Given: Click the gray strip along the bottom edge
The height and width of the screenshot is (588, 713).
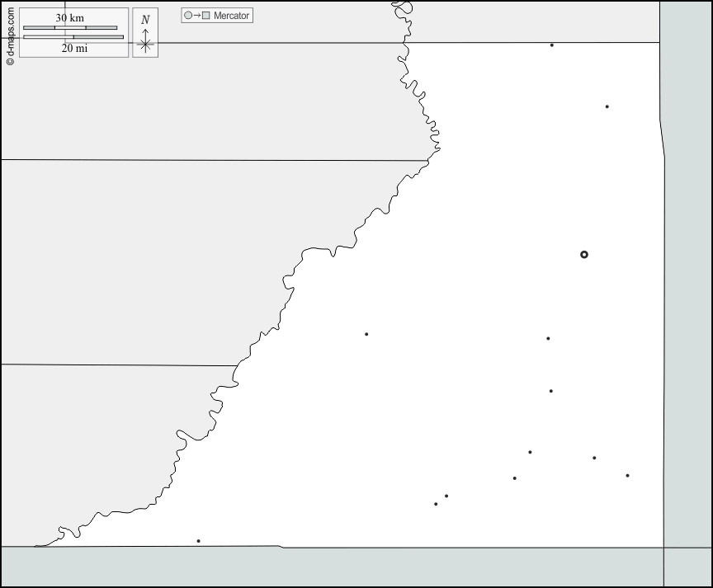Looking at the screenshot, I should click(330, 567).
